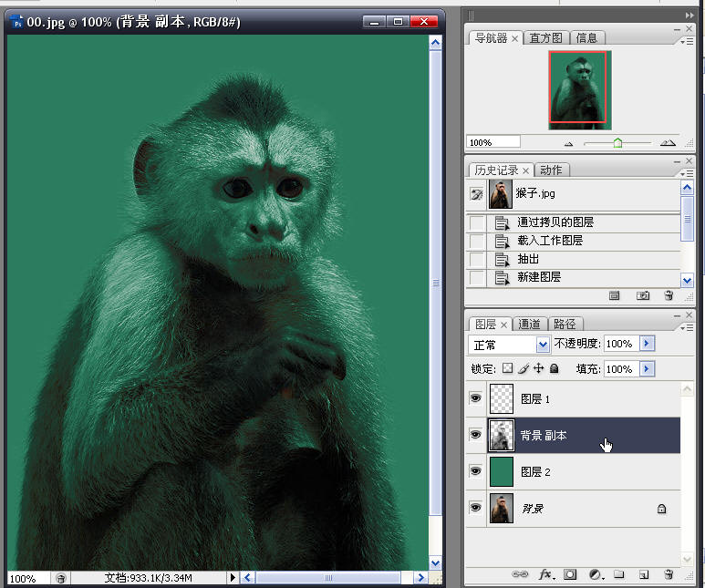Click the navigator 100% zoom field
705x588 pixels.
click(492, 142)
